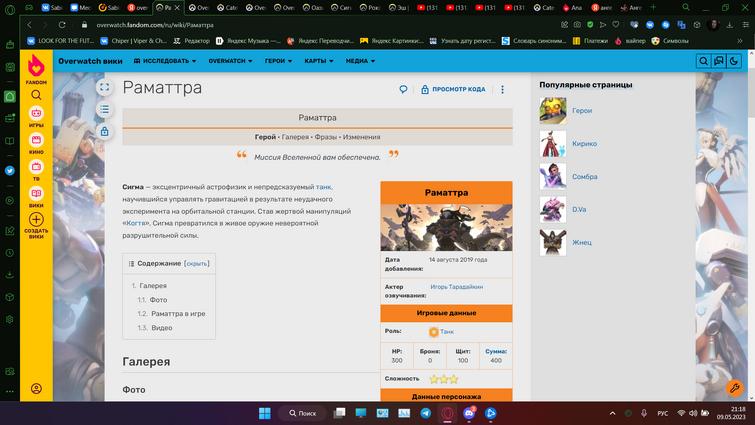Expand article to full width view
Screen dimensions: 755x425
104,87
